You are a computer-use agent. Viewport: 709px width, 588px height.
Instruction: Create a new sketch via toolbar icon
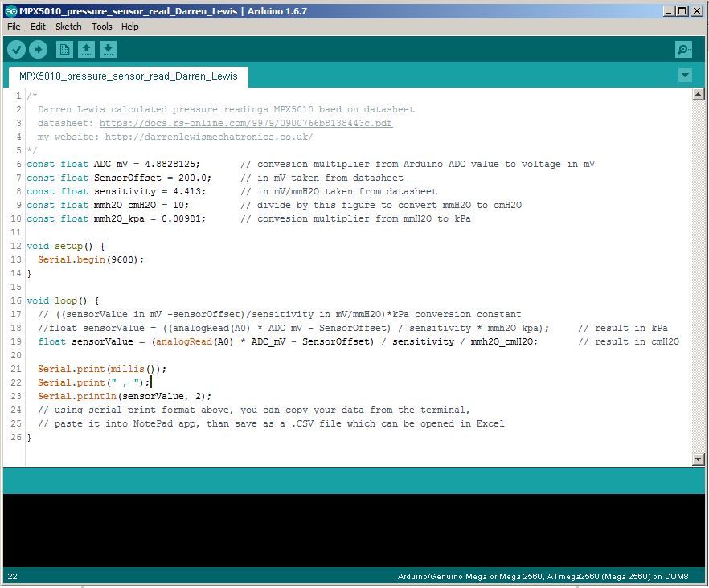click(x=64, y=49)
